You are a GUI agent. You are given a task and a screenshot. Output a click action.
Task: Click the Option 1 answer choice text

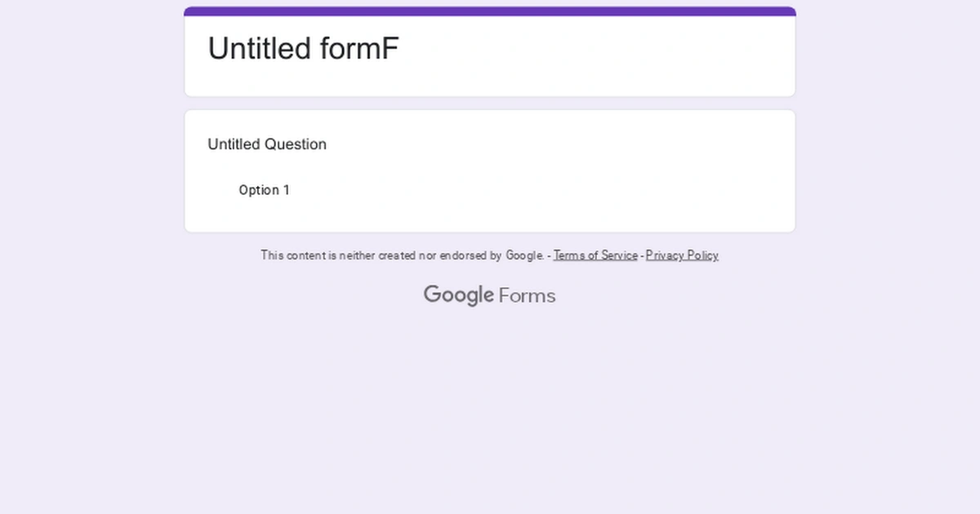pos(264,189)
